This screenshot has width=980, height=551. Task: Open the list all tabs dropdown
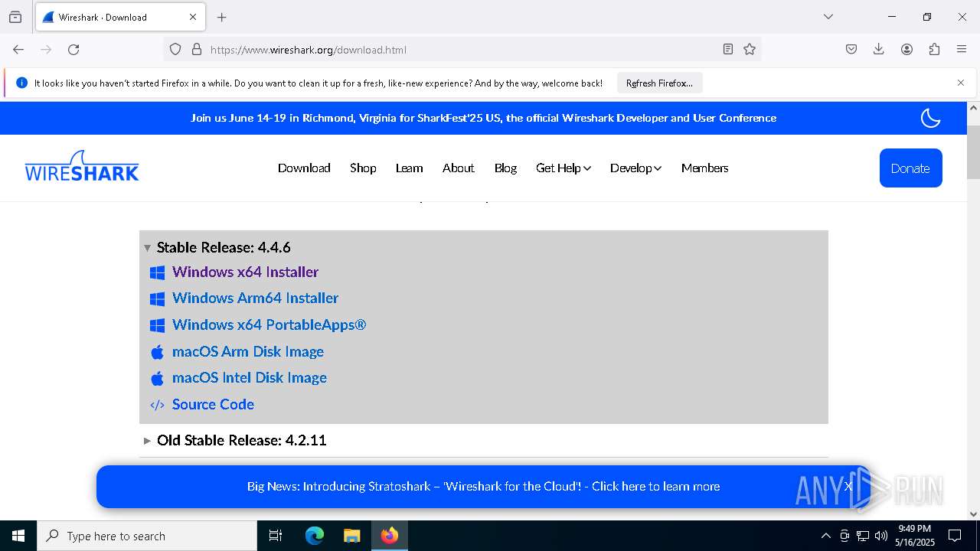[x=828, y=17]
